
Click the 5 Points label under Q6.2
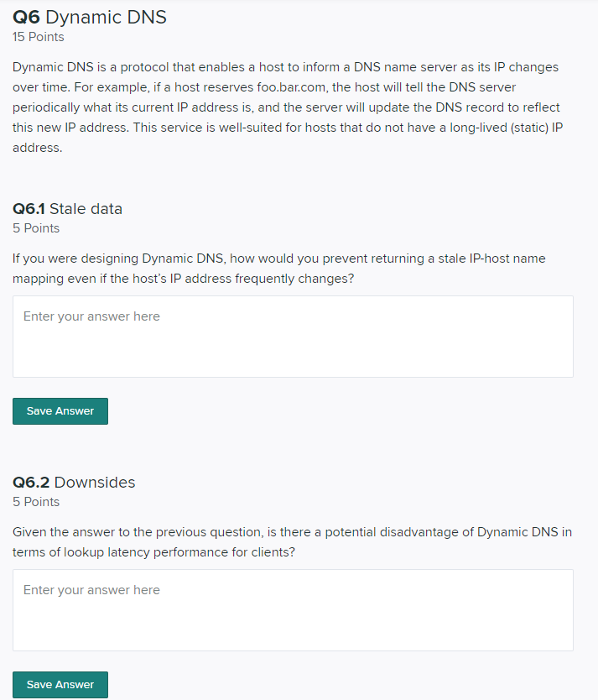click(x=35, y=501)
